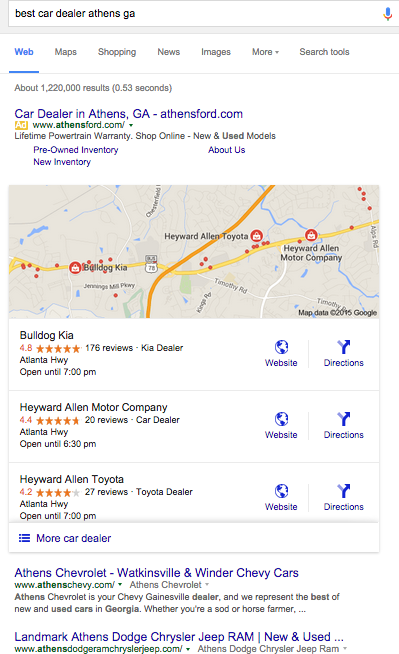
Task: Click the list icon beside More car dealer
Action: (x=24, y=538)
